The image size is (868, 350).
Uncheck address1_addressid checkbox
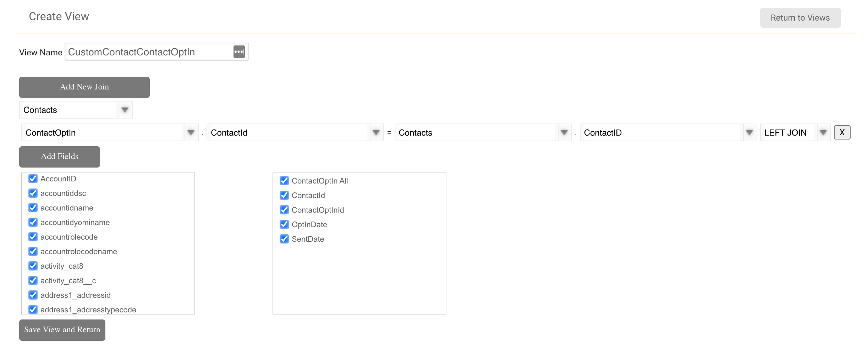(33, 295)
